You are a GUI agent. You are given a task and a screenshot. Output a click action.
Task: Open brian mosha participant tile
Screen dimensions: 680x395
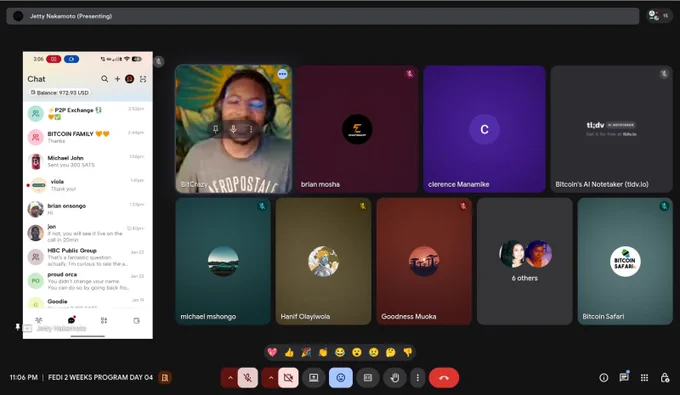(357, 129)
